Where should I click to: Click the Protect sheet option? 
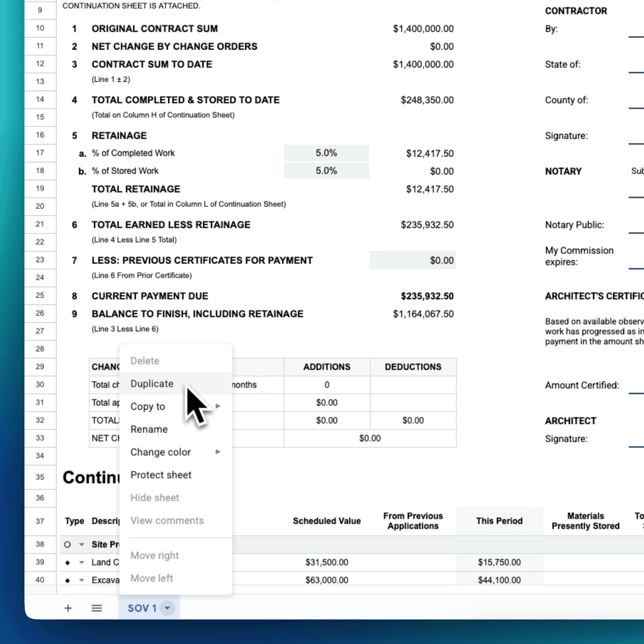[161, 475]
